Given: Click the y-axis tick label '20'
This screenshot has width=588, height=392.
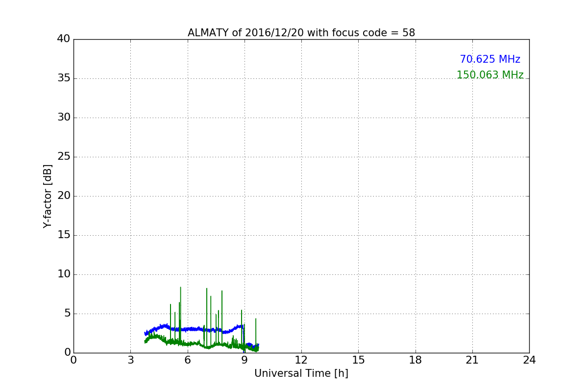Looking at the screenshot, I should [x=64, y=196].
